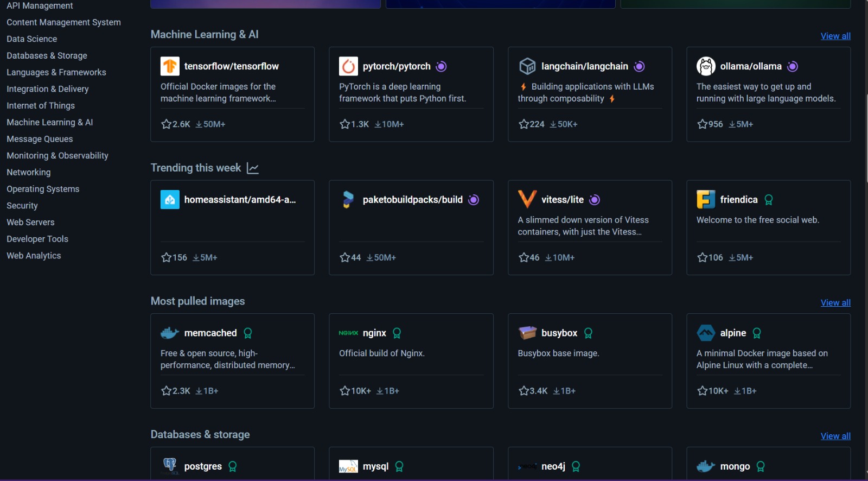Click the pytorch flame logo icon
Viewport: 868px width, 481px height.
(x=348, y=66)
